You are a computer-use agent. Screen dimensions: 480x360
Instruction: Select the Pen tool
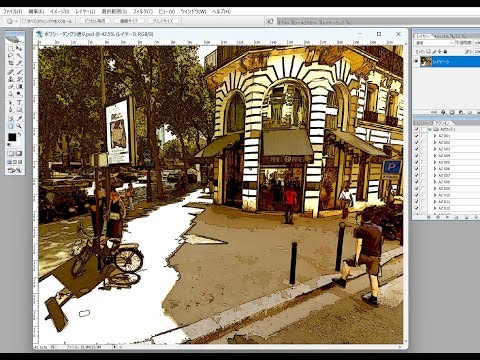coord(11,110)
